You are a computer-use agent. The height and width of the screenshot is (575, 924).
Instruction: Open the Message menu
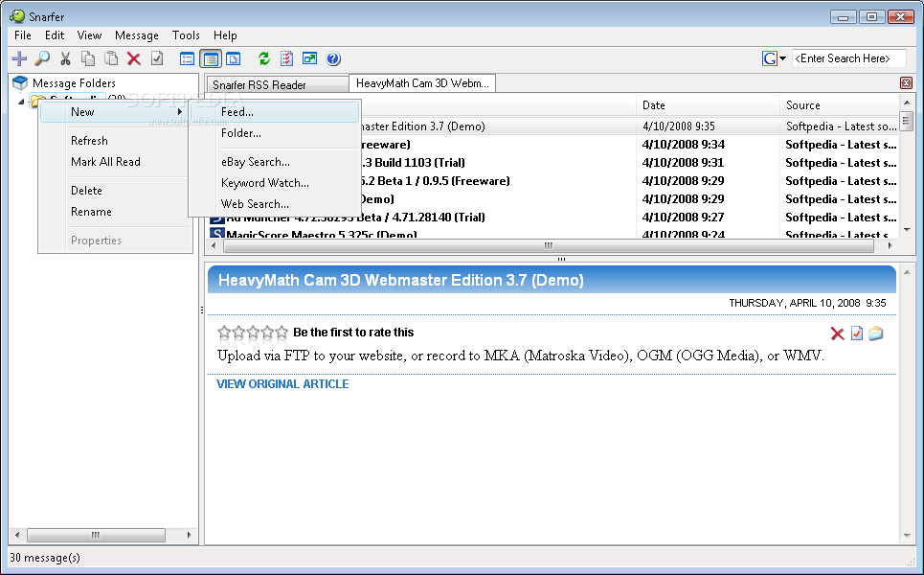click(x=137, y=35)
